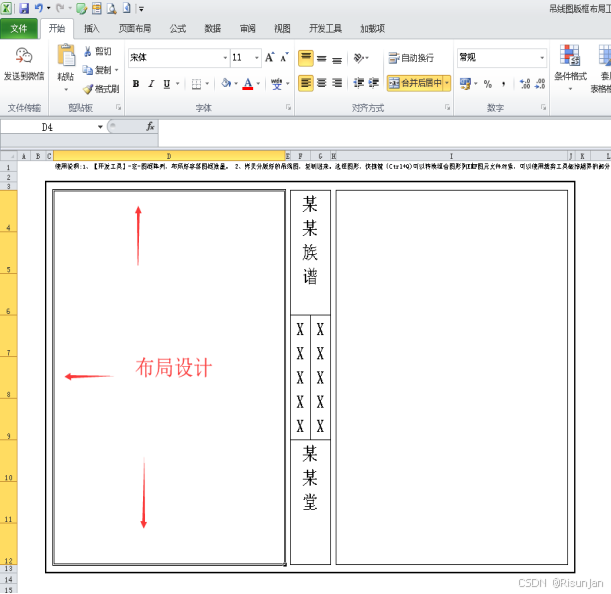Viewport: 611px width, 594px height.
Task: Toggle italic formatting
Action: click(151, 84)
